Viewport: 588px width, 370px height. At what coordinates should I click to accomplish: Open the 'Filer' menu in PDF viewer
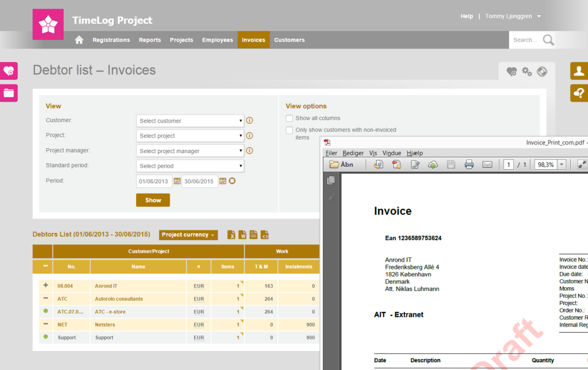click(331, 153)
